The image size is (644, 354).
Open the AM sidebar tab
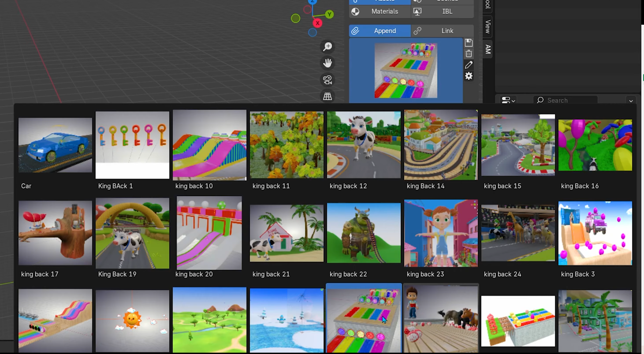488,49
